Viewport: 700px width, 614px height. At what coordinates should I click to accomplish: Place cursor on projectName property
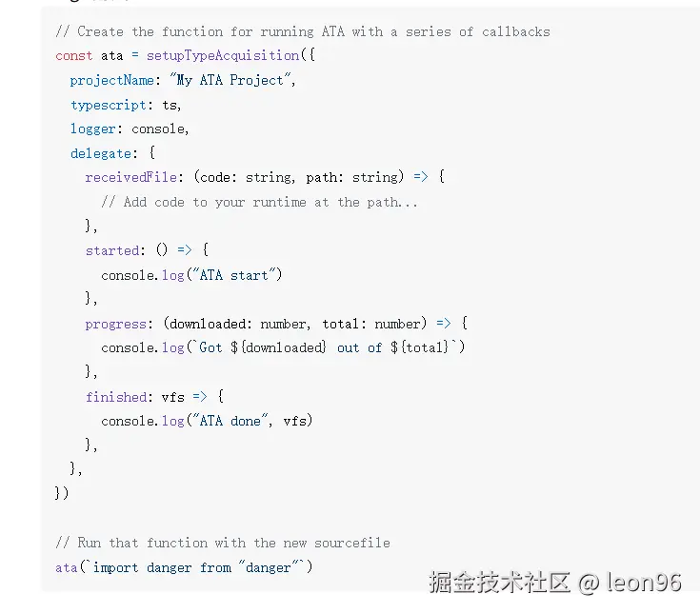112,80
